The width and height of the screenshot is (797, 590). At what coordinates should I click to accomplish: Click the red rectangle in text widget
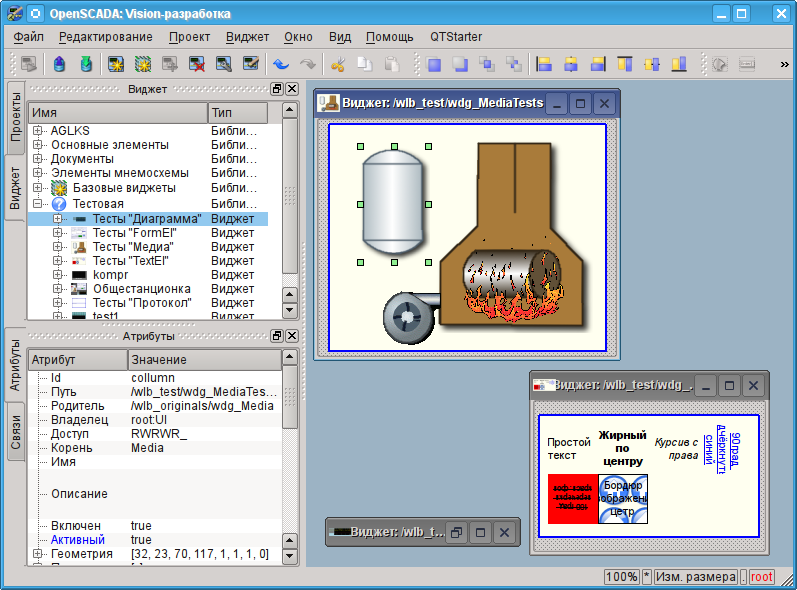pyautogui.click(x=572, y=498)
